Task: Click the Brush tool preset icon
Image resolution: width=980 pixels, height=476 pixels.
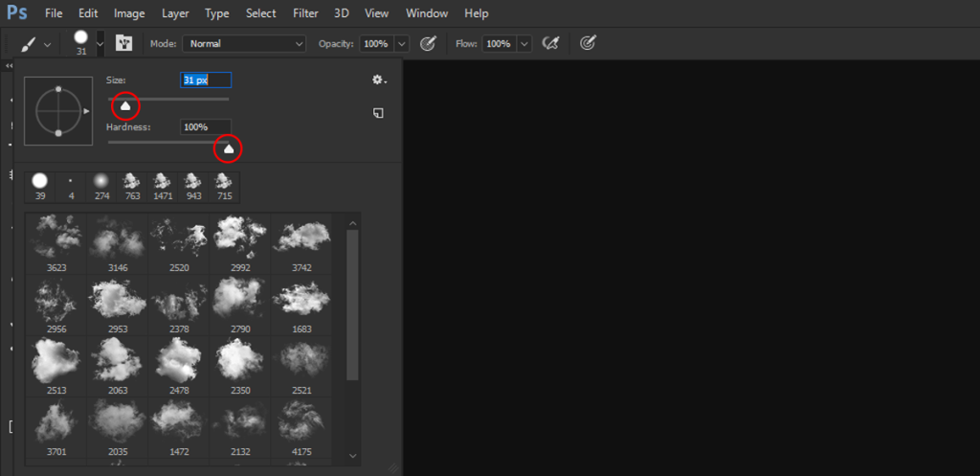Action: [x=30, y=44]
